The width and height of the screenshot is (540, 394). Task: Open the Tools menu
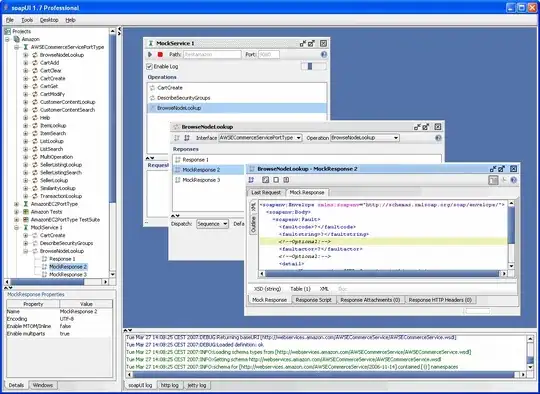coord(27,20)
